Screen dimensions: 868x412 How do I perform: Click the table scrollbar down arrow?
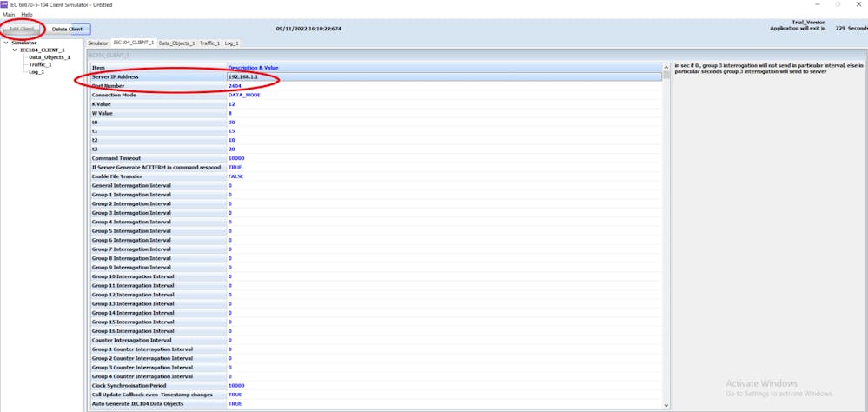tap(666, 405)
